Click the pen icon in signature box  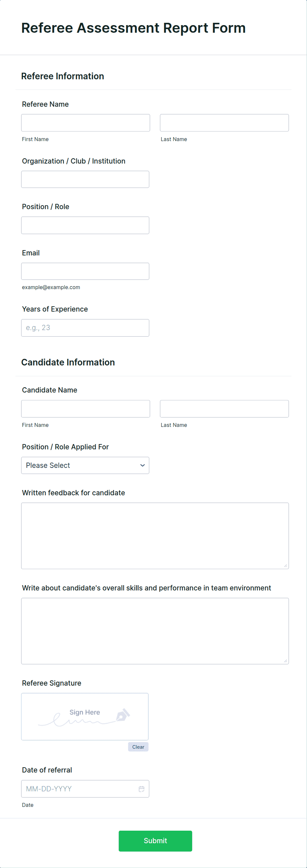[123, 715]
